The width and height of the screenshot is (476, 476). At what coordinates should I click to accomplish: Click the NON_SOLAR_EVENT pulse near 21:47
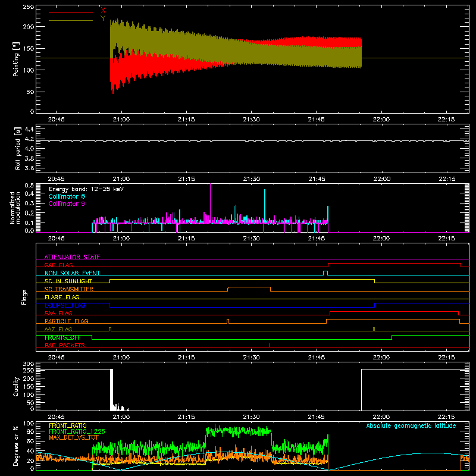pos(325,273)
